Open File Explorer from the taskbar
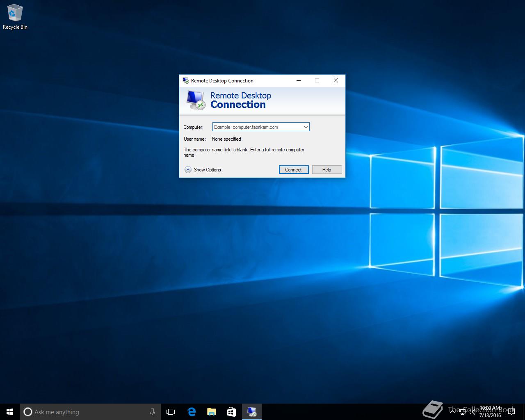525x420 pixels. [x=211, y=412]
